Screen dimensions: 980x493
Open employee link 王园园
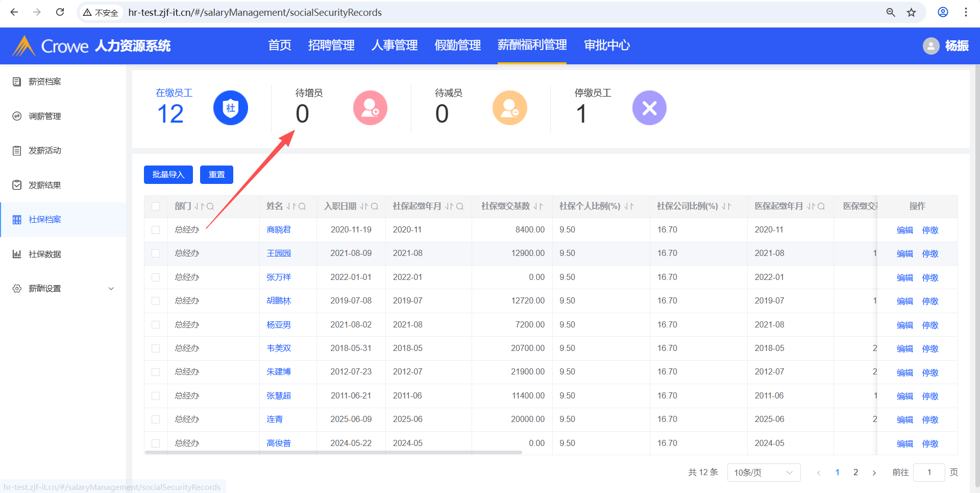[279, 253]
